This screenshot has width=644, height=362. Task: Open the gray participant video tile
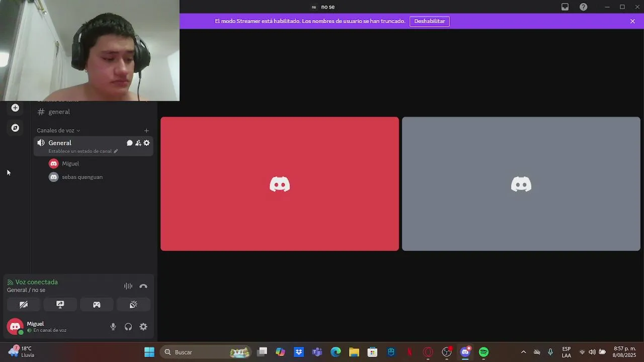click(521, 184)
